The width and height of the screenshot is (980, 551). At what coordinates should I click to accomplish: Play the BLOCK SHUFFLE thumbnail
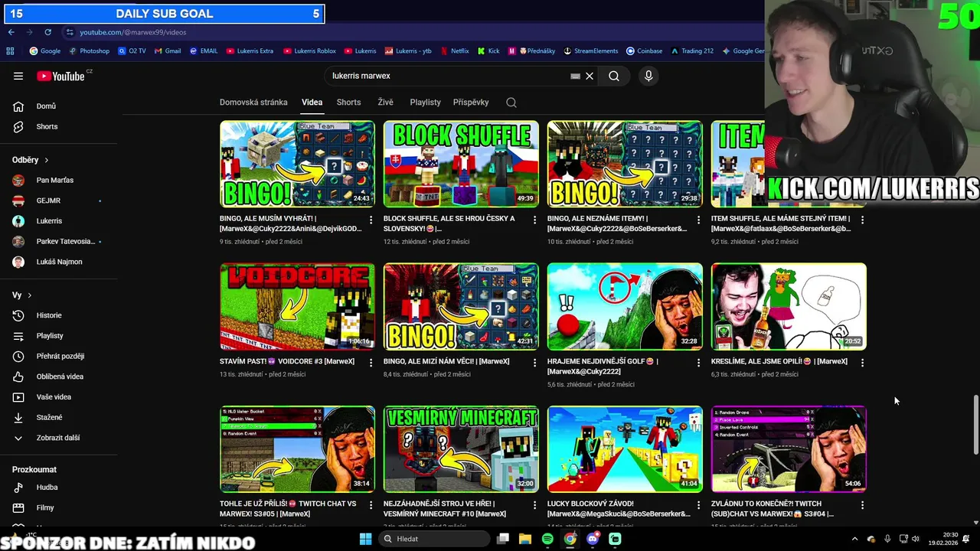[x=461, y=164]
